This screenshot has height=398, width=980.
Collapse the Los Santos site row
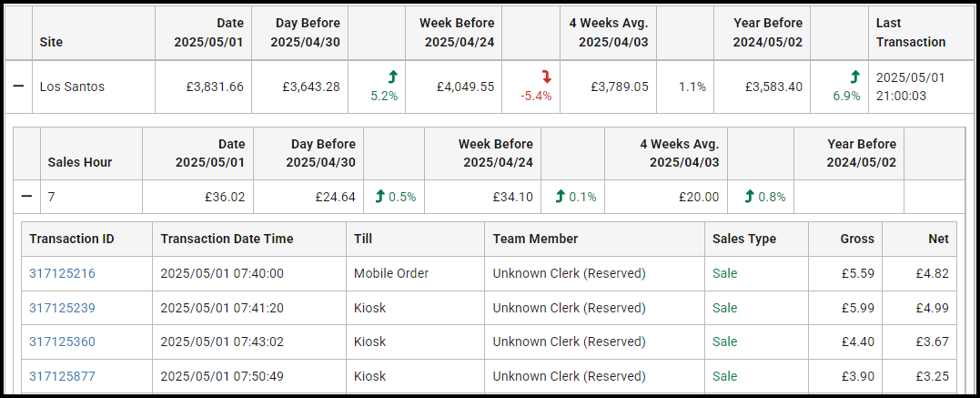pos(18,87)
